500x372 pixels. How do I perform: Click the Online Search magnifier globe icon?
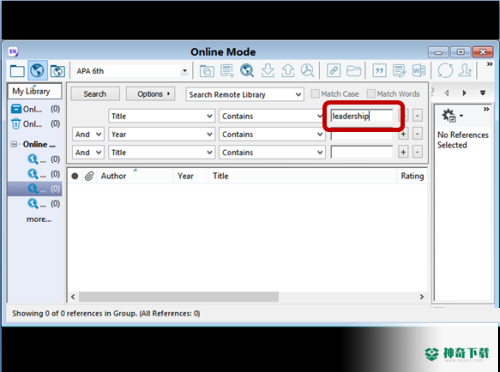click(247, 70)
